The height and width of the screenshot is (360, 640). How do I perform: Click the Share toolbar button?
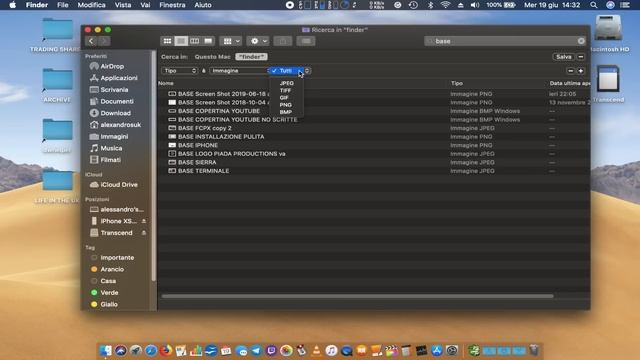[x=282, y=41]
